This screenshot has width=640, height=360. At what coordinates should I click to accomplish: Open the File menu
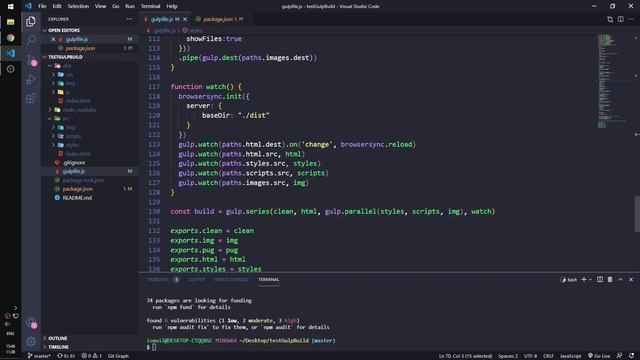click(x=42, y=6)
